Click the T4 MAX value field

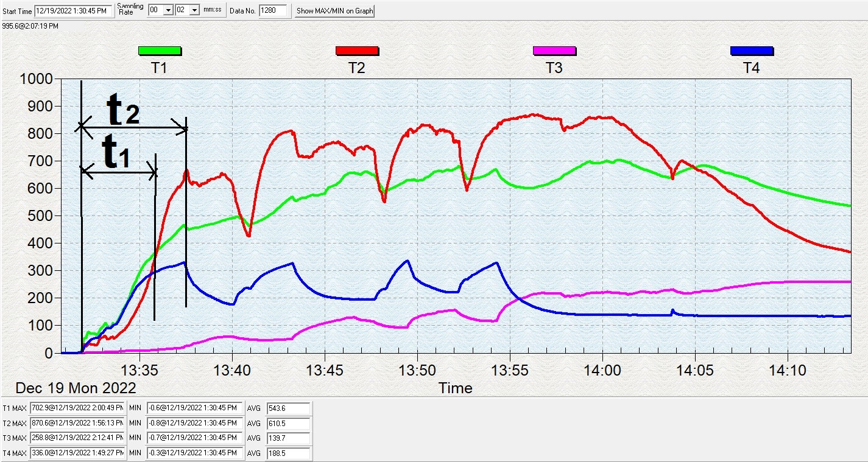[x=77, y=453]
